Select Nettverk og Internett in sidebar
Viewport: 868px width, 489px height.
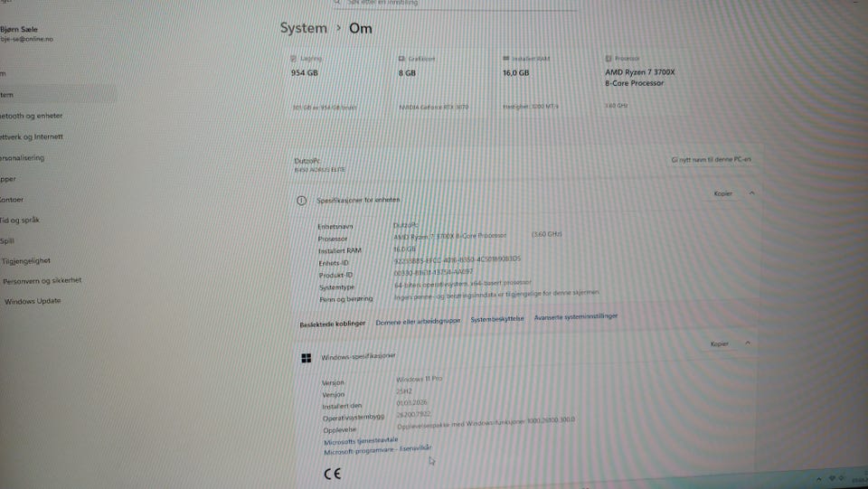pos(32,136)
